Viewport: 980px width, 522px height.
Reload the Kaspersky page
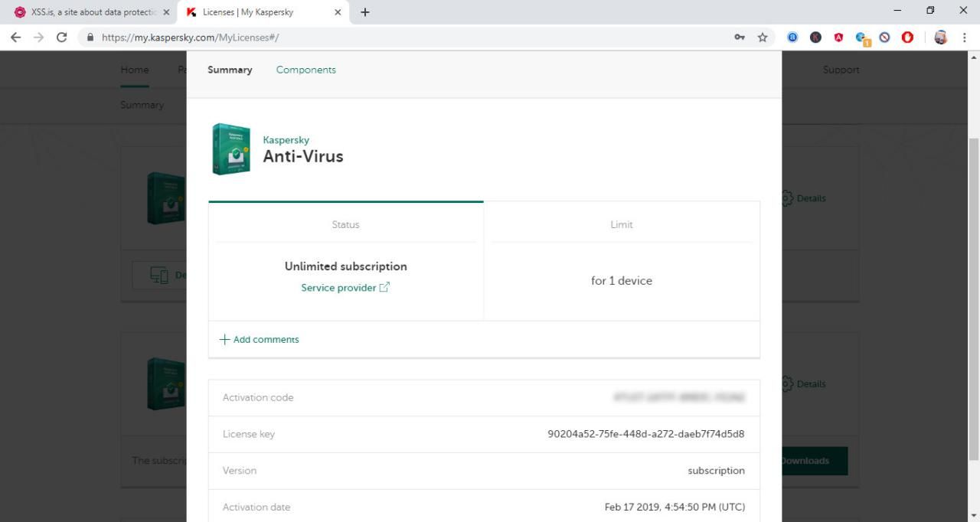pos(62,37)
